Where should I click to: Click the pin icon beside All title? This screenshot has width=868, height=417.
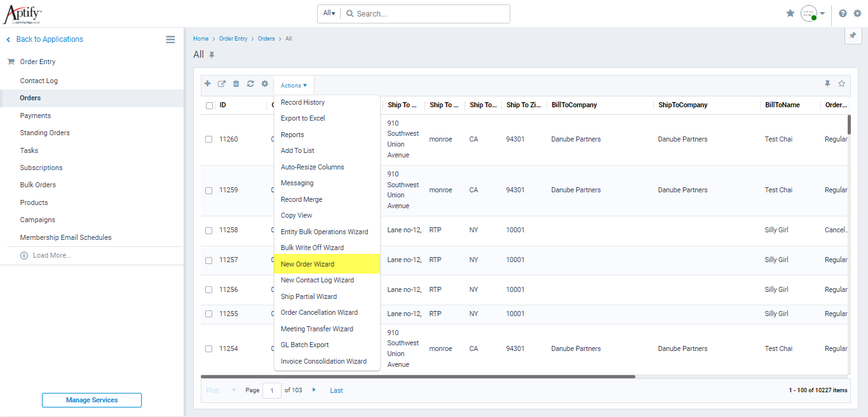tap(212, 55)
